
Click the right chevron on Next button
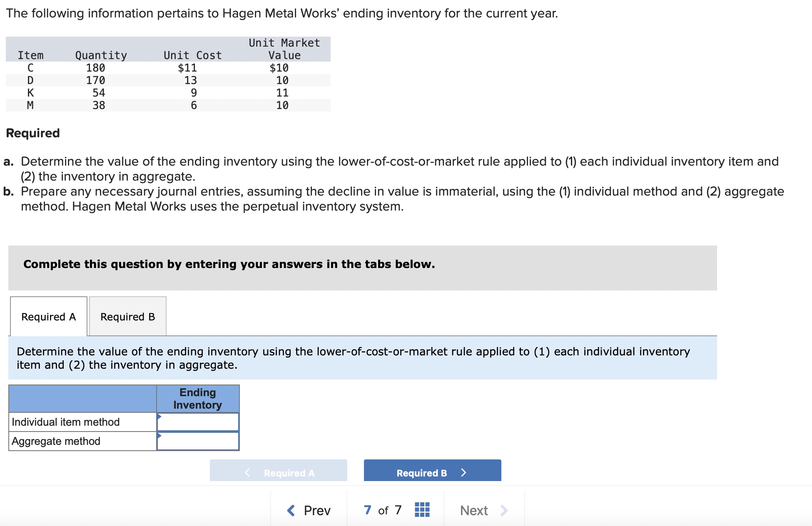coord(504,510)
